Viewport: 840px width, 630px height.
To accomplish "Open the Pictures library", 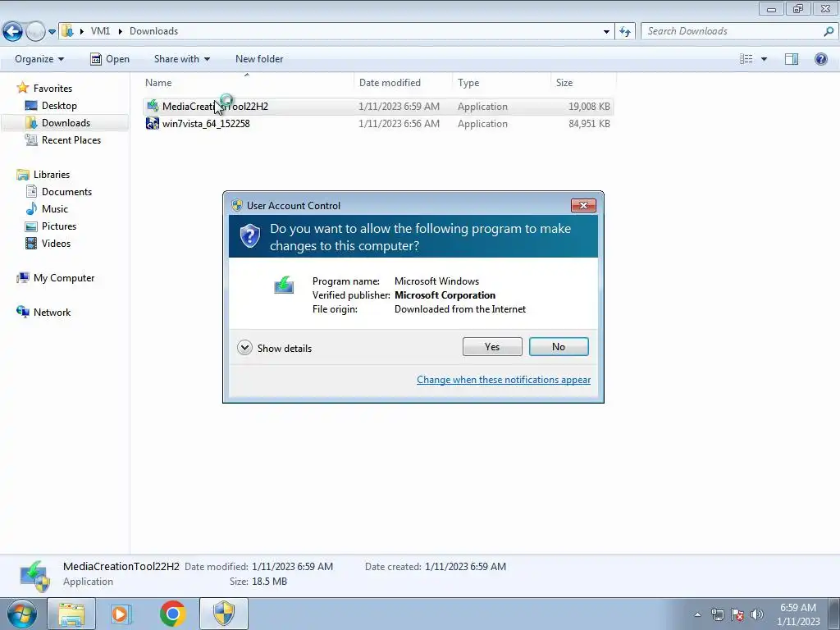I will click(59, 226).
